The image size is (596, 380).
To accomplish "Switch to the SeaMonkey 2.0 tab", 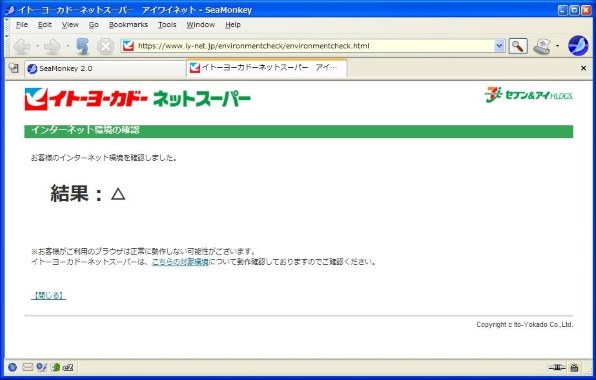I will click(x=105, y=68).
